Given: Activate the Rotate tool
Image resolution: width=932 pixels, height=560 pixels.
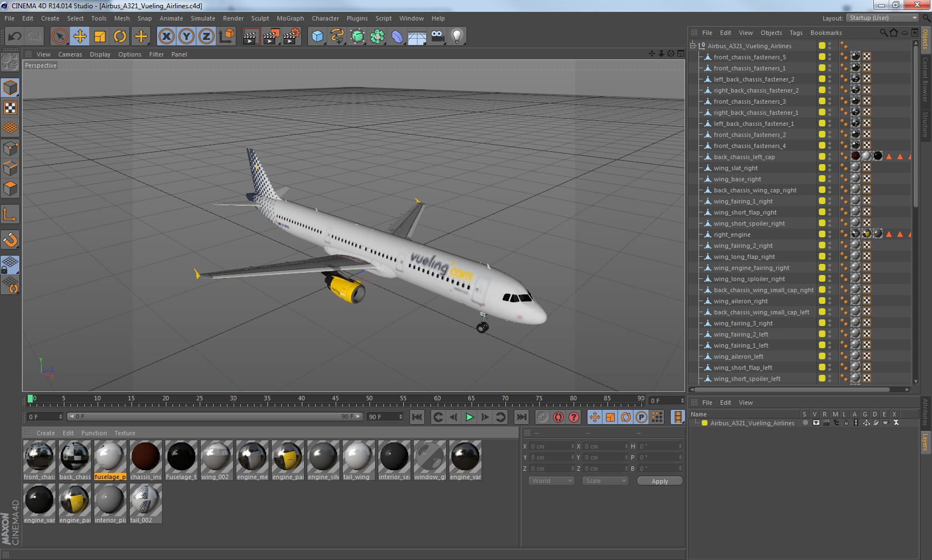Looking at the screenshot, I should tap(120, 37).
